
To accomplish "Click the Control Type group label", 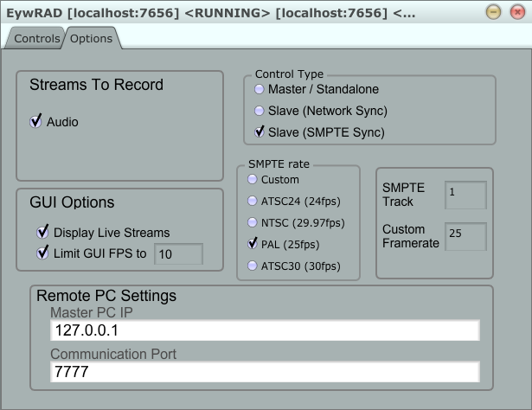I will pos(289,74).
